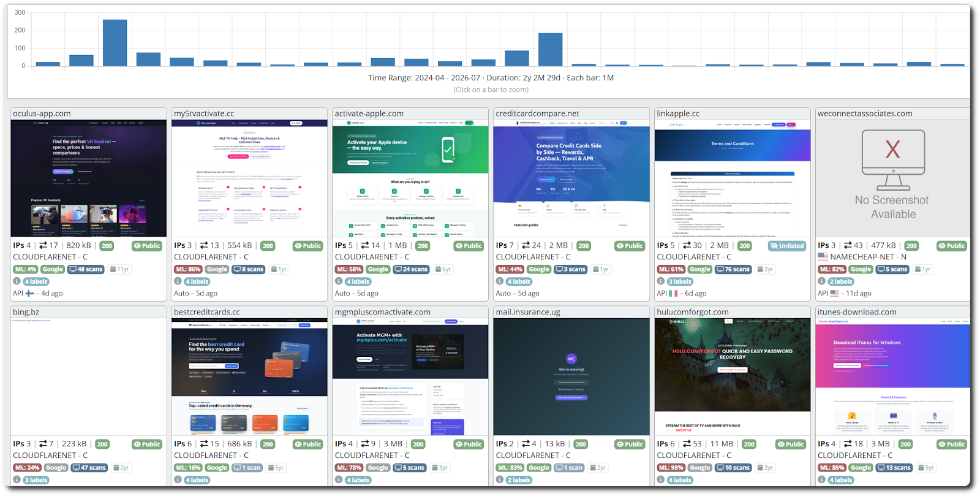Open info icon on bestcreditcards.cc card
The height and width of the screenshot is (496, 980).
pyautogui.click(x=178, y=479)
